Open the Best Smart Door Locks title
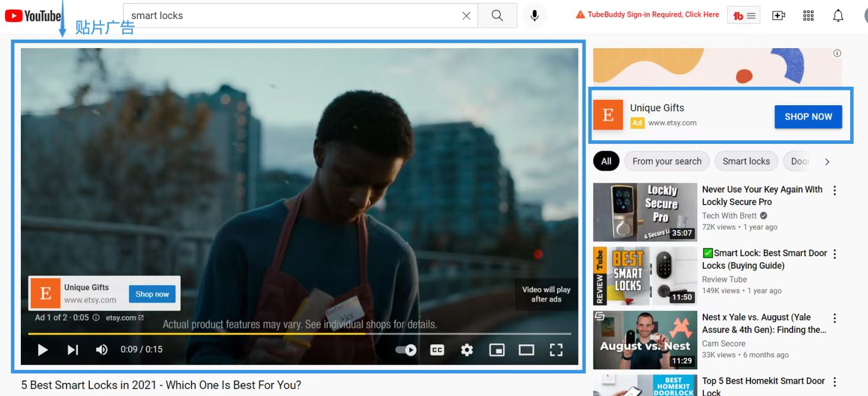The height and width of the screenshot is (396, 868). coord(765,259)
